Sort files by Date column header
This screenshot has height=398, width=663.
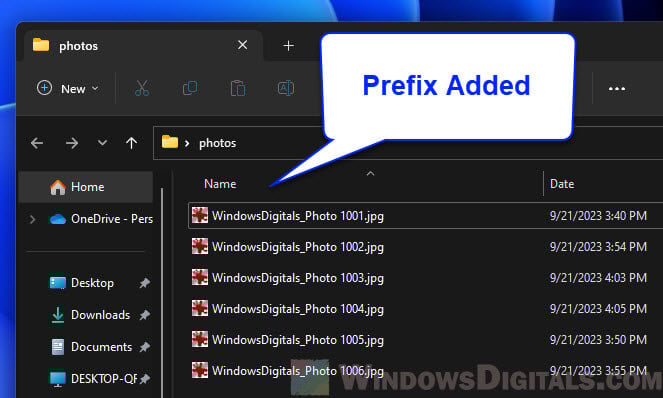562,184
